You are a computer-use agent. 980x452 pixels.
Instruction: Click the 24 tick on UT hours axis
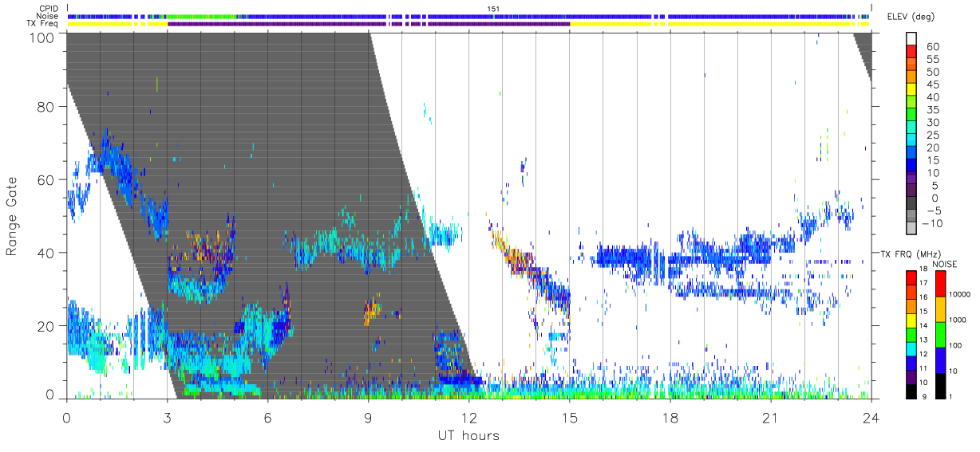871,417
